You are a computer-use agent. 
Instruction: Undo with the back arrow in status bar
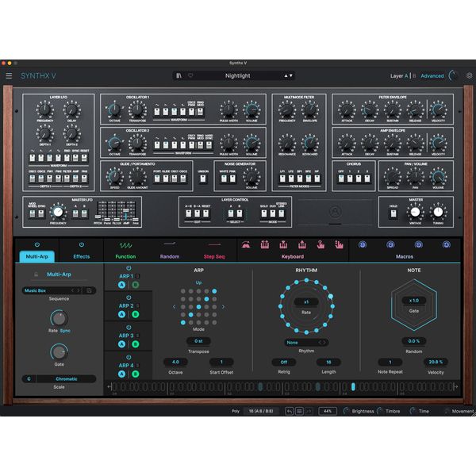click(290, 411)
